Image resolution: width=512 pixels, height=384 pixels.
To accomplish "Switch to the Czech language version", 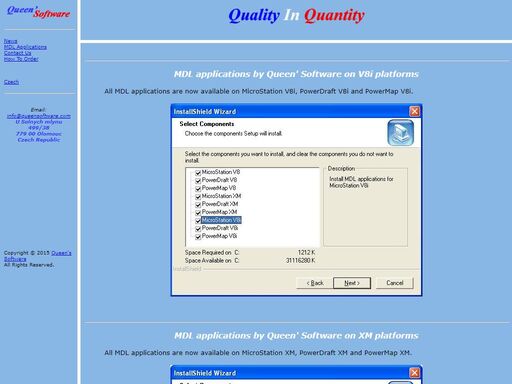I will point(11,82).
